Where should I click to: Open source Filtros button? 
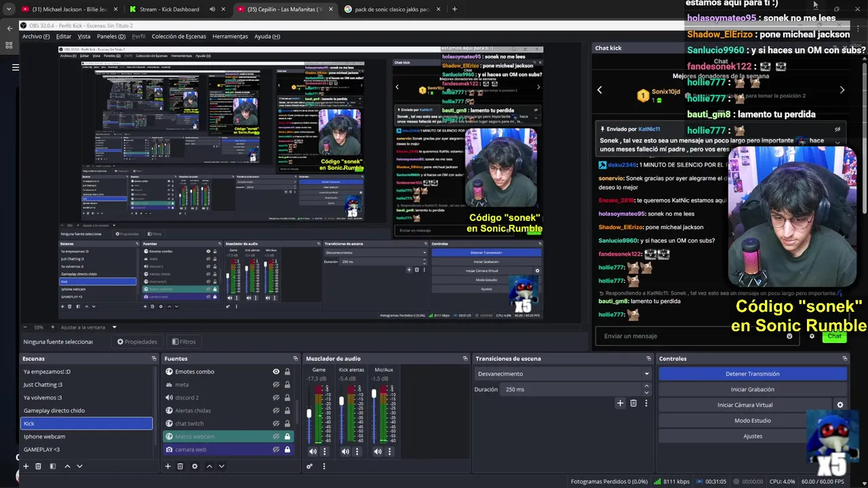(184, 342)
